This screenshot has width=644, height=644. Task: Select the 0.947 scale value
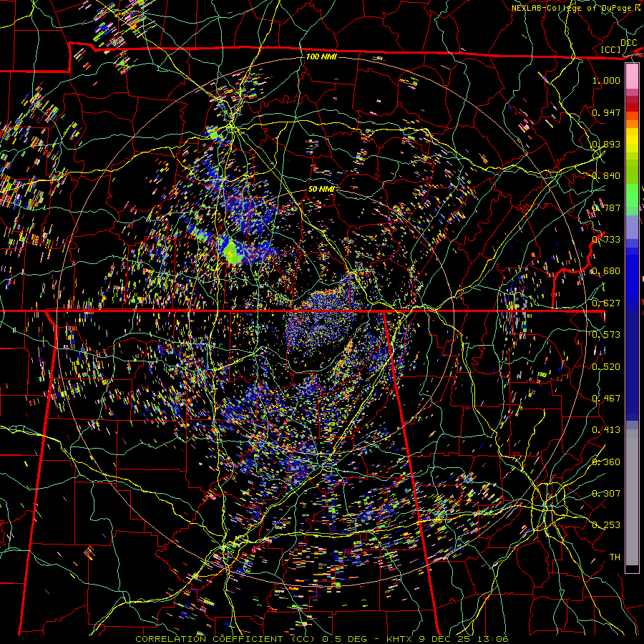(606, 112)
